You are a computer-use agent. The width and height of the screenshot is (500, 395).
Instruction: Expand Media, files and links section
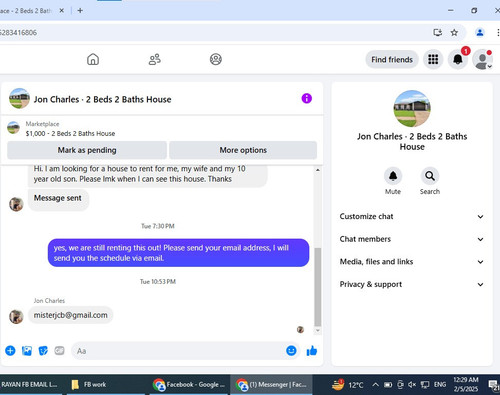pos(412,262)
